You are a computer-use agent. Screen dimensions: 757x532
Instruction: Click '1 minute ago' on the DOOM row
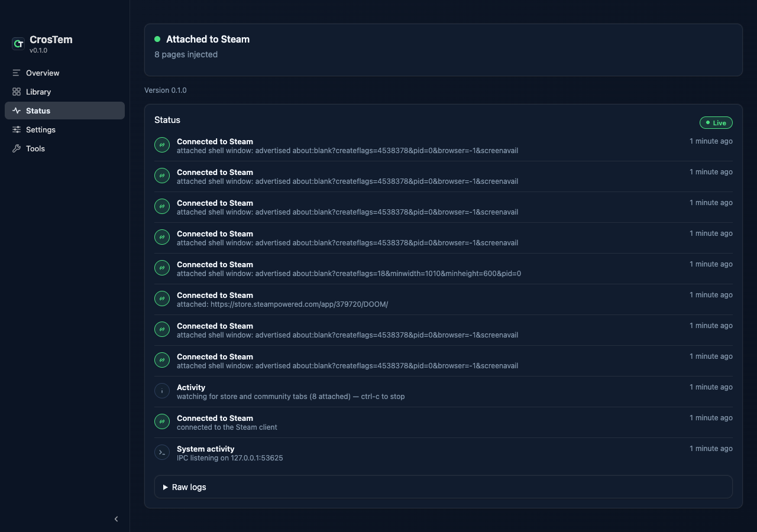(711, 295)
